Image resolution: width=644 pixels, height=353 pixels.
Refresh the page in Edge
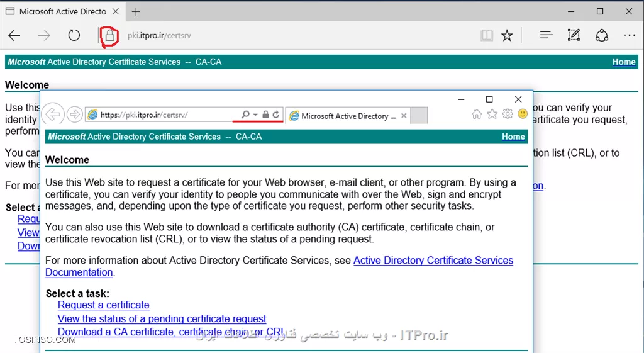point(74,35)
